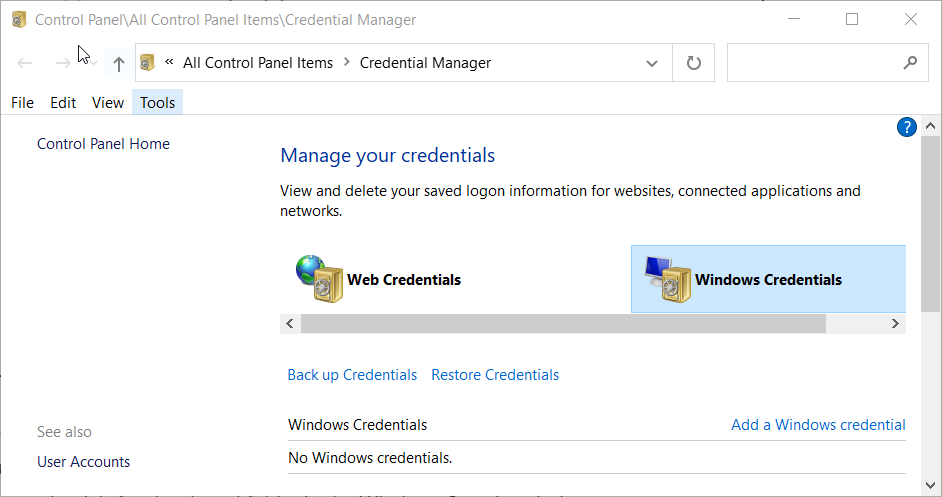Screen dimensions: 942x497
Task: Click the horizontal scrollbar left arrow
Action: coord(290,323)
